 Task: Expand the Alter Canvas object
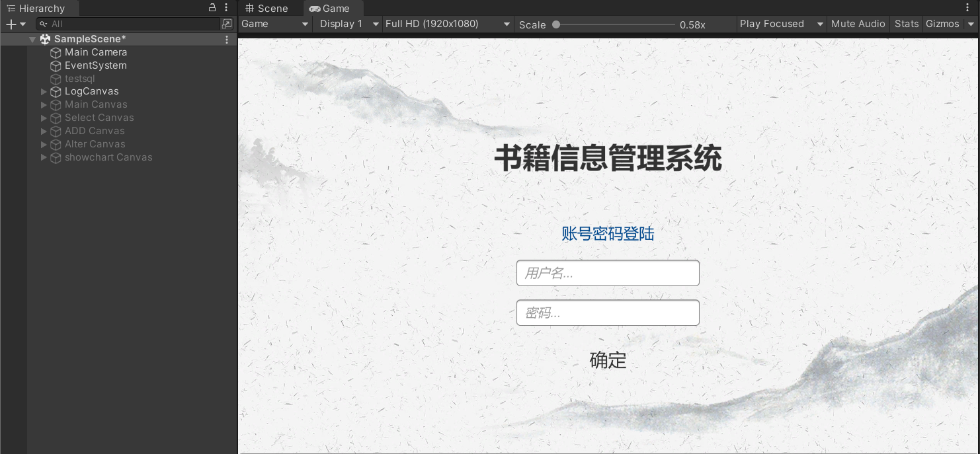point(44,144)
